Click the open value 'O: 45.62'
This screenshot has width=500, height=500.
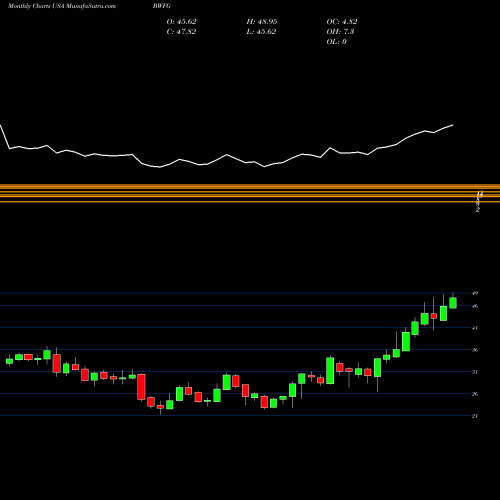[182, 22]
